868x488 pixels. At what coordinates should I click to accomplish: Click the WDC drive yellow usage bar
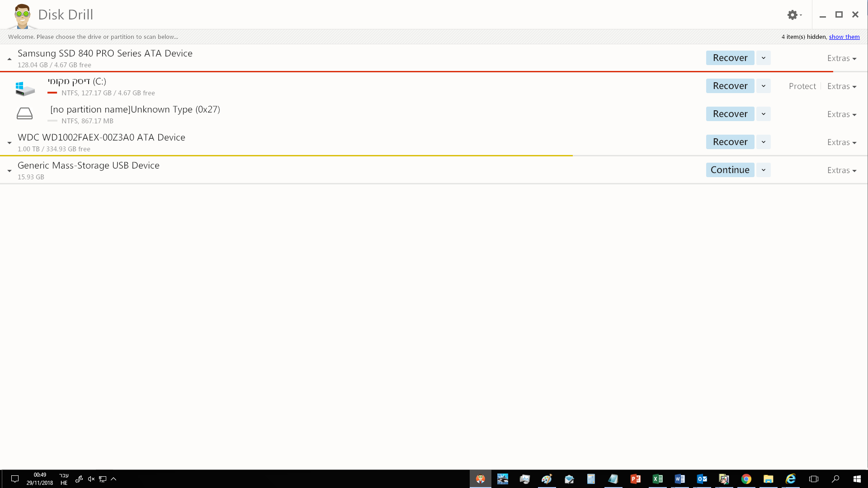coord(286,155)
